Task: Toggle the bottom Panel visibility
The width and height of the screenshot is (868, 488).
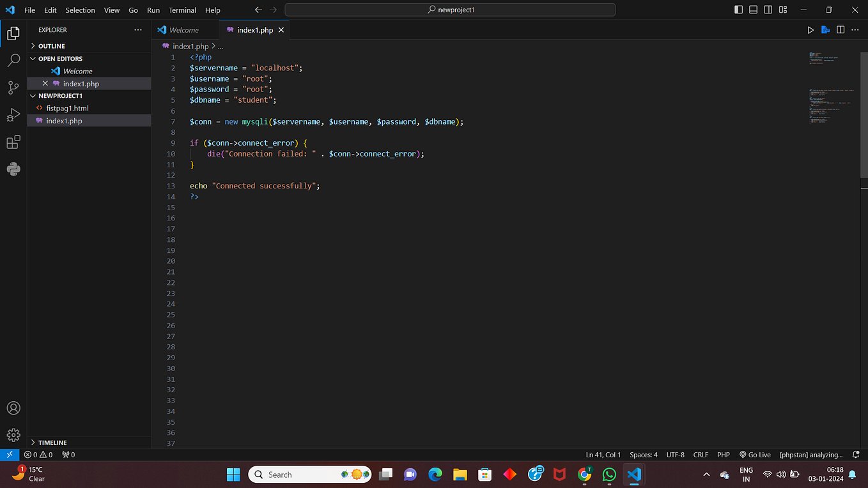Action: pos(753,10)
